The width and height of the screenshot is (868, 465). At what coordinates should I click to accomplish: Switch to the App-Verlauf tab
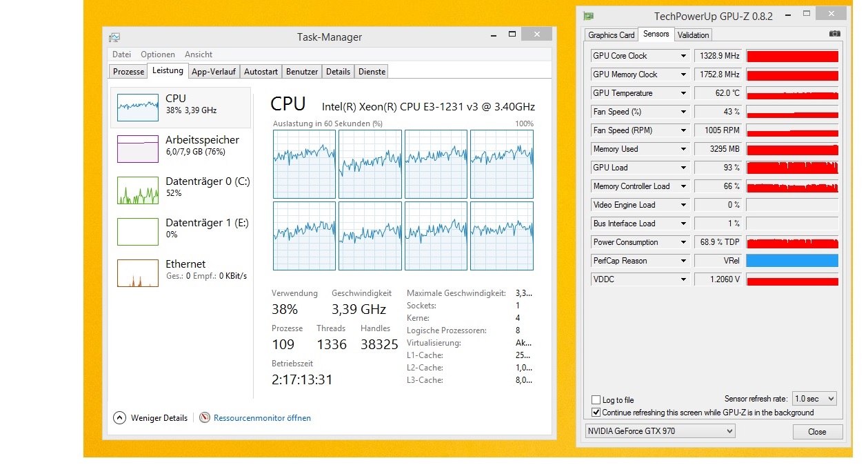coord(214,72)
